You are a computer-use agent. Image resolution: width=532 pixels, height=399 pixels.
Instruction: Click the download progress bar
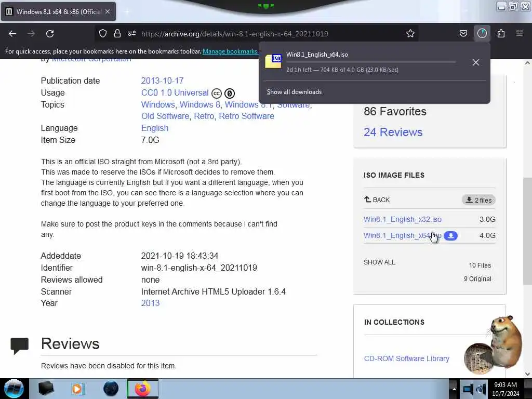371,62
